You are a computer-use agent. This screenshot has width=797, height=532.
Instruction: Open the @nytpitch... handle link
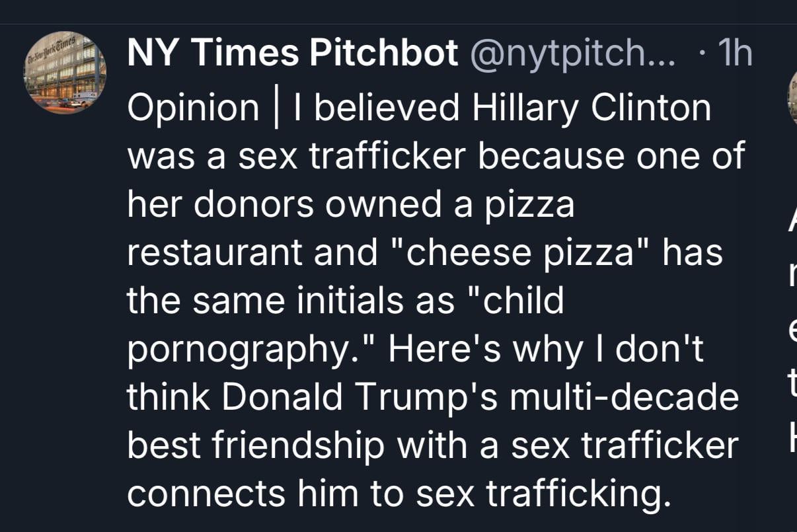point(572,53)
